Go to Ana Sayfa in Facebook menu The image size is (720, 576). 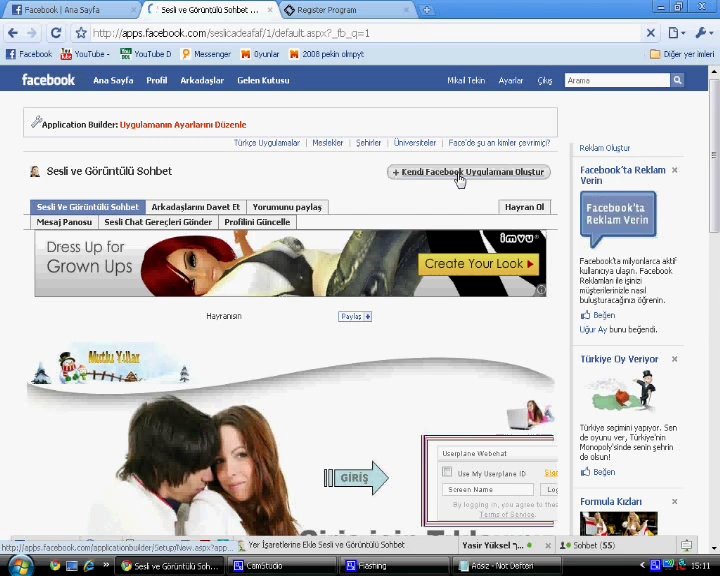tap(113, 80)
